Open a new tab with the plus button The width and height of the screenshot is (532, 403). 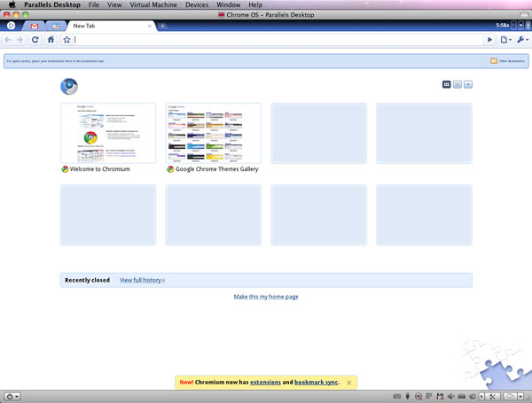pos(162,26)
